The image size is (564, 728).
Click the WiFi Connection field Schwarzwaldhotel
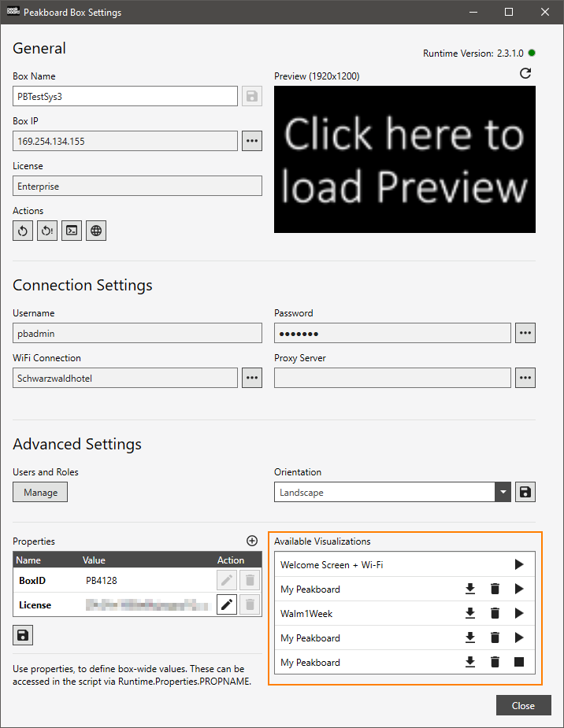point(125,378)
